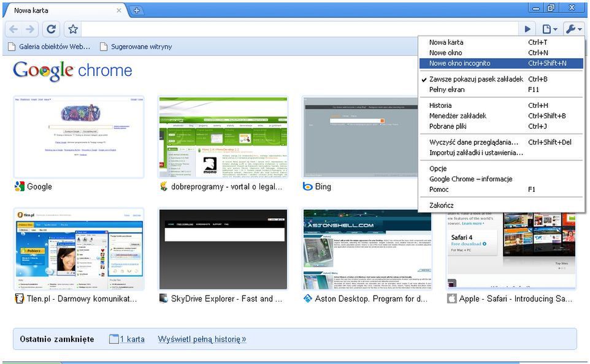Click the Google chrome logo
This screenshot has height=364, width=590.
72,70
